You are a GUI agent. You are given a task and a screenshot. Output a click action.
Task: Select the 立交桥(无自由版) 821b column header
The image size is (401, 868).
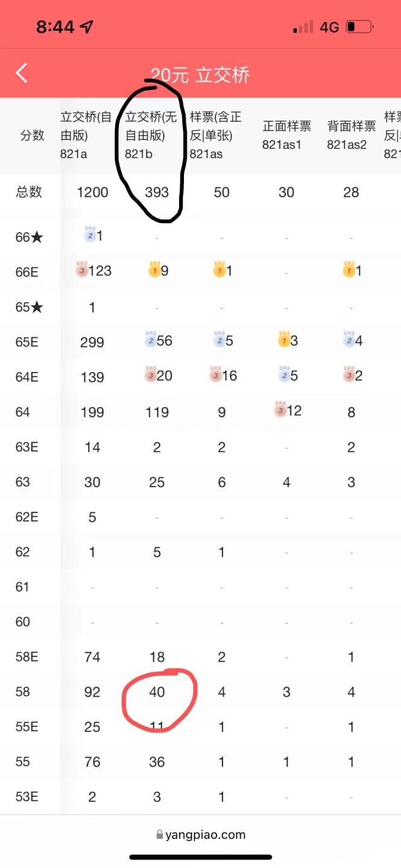point(151,136)
